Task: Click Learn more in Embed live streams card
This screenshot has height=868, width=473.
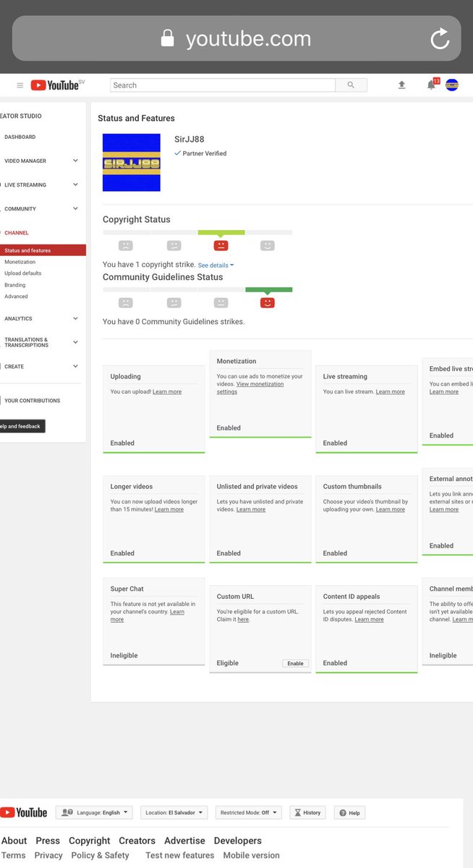Action: tap(444, 392)
